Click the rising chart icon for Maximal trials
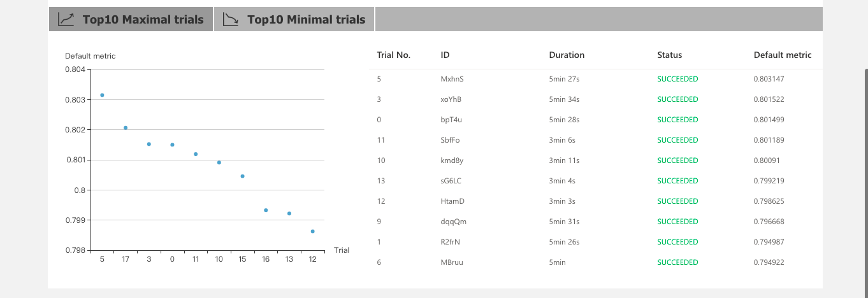868x298 pixels. click(66, 19)
